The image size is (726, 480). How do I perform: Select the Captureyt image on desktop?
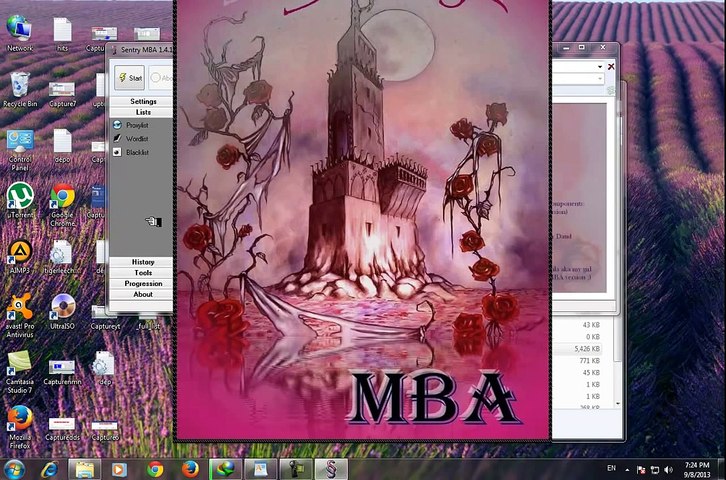pyautogui.click(x=105, y=317)
